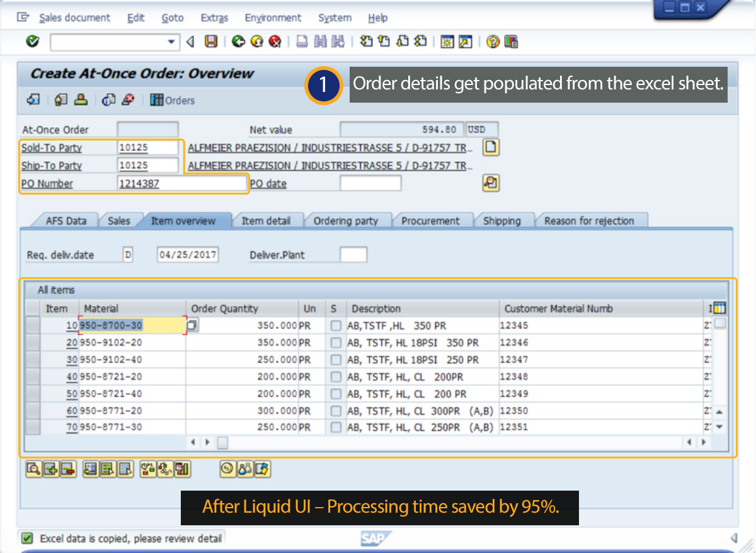Click the Print icon in toolbar
Screen dimensions: 756x553
[x=302, y=42]
